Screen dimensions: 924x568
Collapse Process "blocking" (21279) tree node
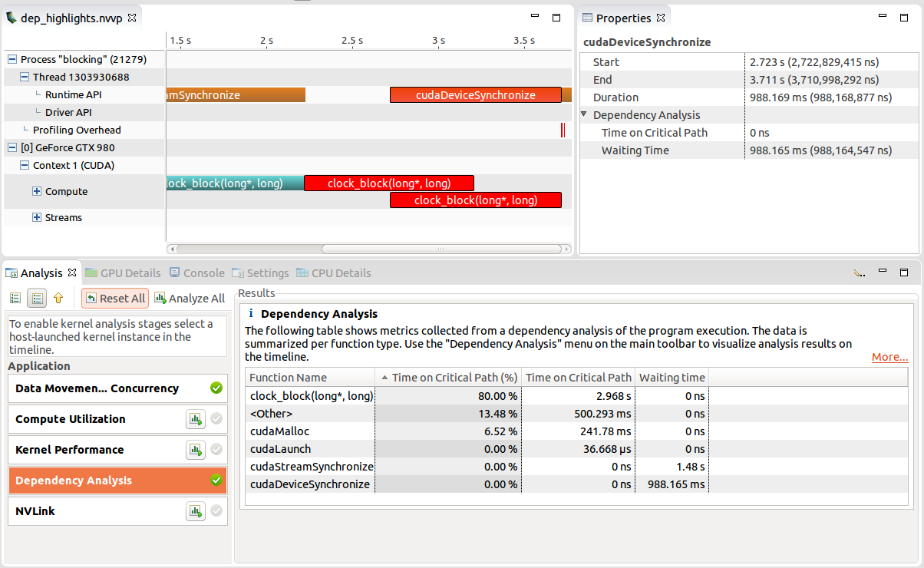pos(11,59)
